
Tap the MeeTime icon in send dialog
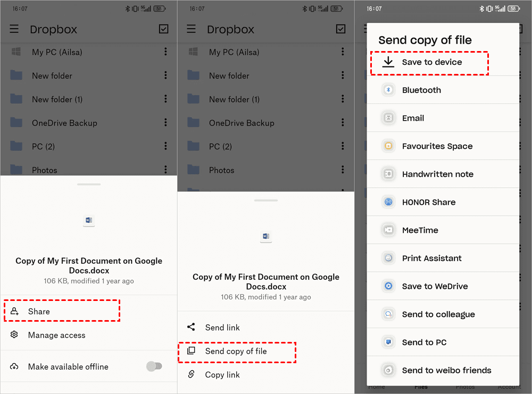click(388, 230)
